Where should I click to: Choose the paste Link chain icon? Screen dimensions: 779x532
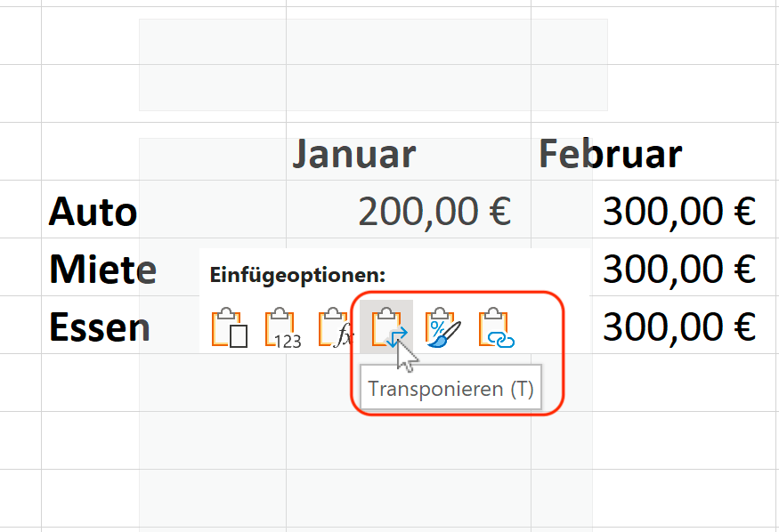496,327
